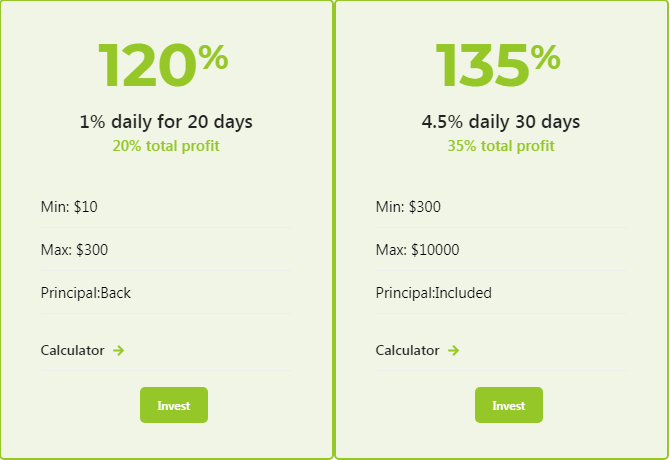Click the "Min: $10" row
Image resolution: width=670 pixels, height=460 pixels.
pyautogui.click(x=166, y=207)
